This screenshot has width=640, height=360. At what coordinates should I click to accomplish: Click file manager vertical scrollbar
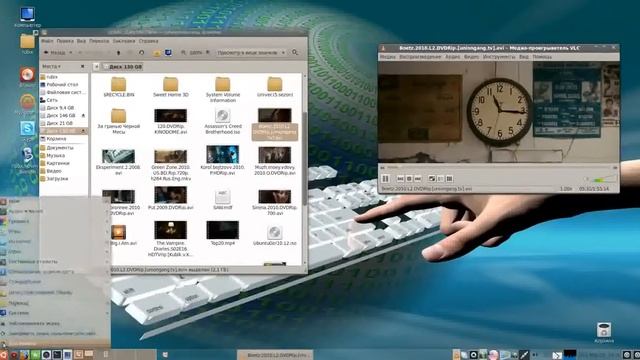coord(304,158)
